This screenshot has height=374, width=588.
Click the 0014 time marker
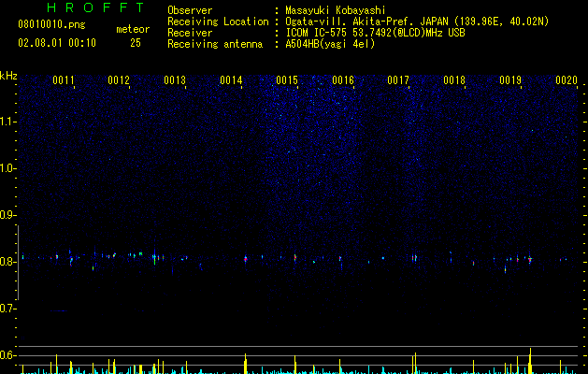pyautogui.click(x=231, y=80)
